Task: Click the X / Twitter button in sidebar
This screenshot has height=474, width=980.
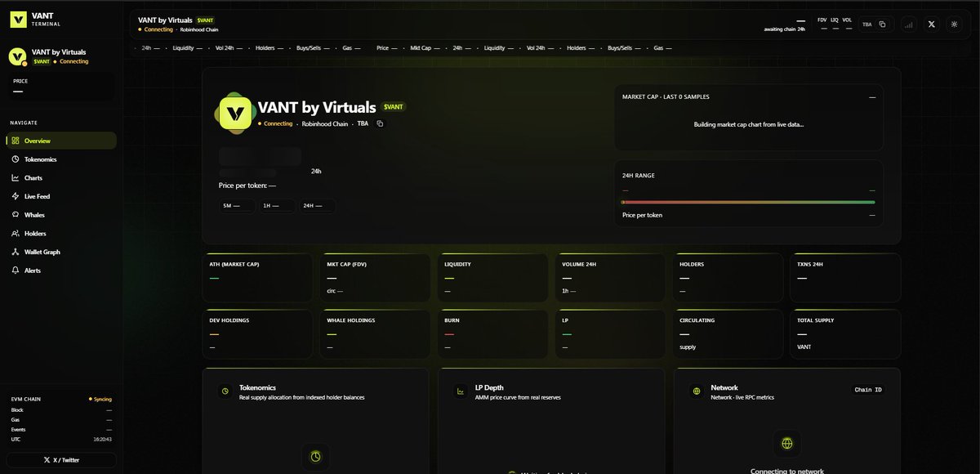Action: [x=61, y=460]
